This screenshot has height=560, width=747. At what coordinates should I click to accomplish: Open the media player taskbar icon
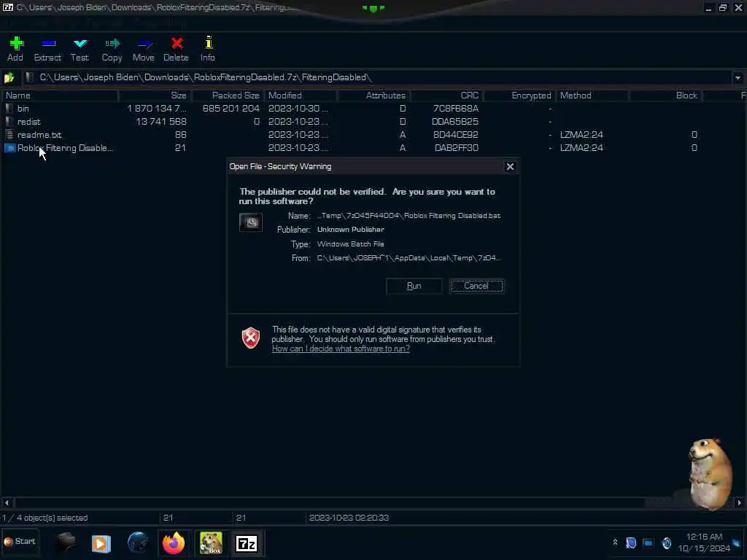click(x=101, y=543)
